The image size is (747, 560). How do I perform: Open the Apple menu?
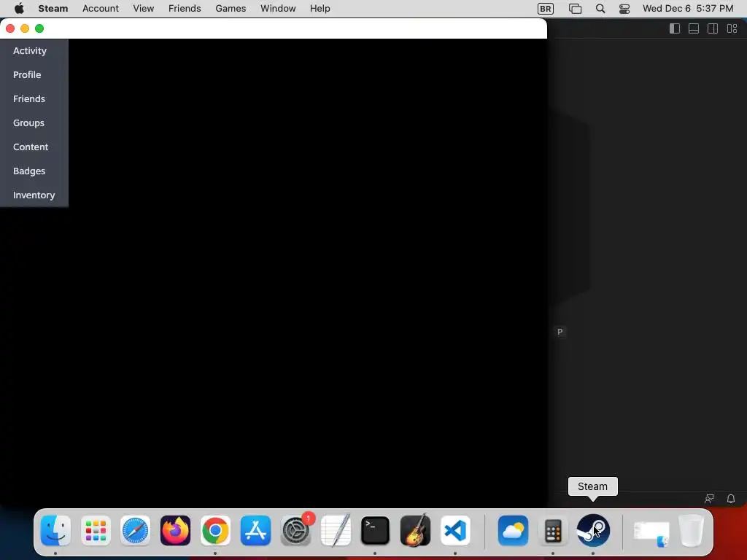[19, 9]
